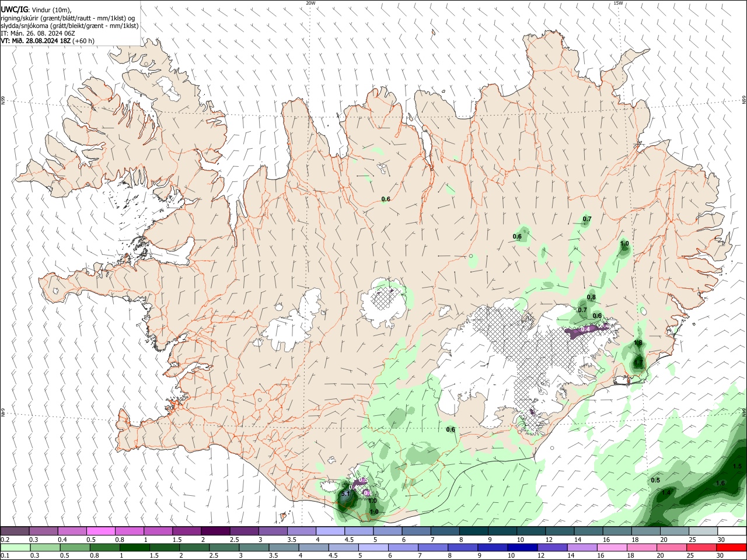Click the 1.7 precipitation value on the map
The height and width of the screenshot is (560, 747).
pos(638,363)
